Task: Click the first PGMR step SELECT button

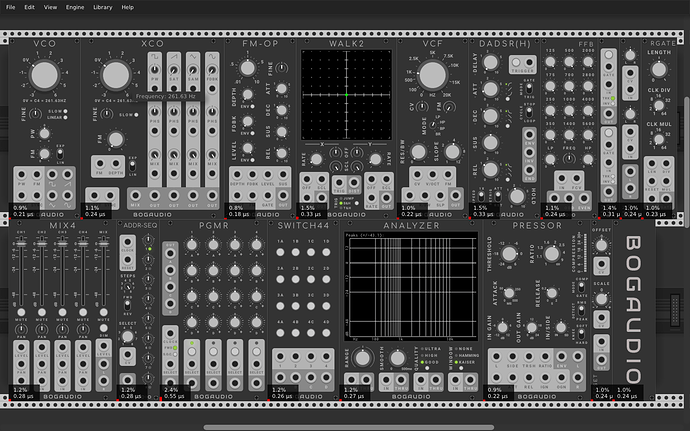Action: click(x=192, y=352)
